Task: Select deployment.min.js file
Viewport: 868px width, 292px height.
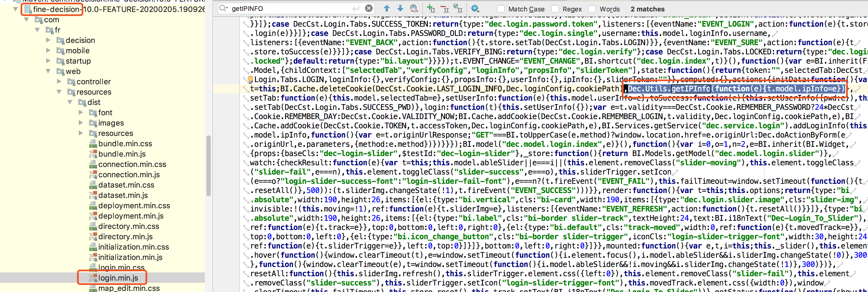Action: pyautogui.click(x=131, y=216)
